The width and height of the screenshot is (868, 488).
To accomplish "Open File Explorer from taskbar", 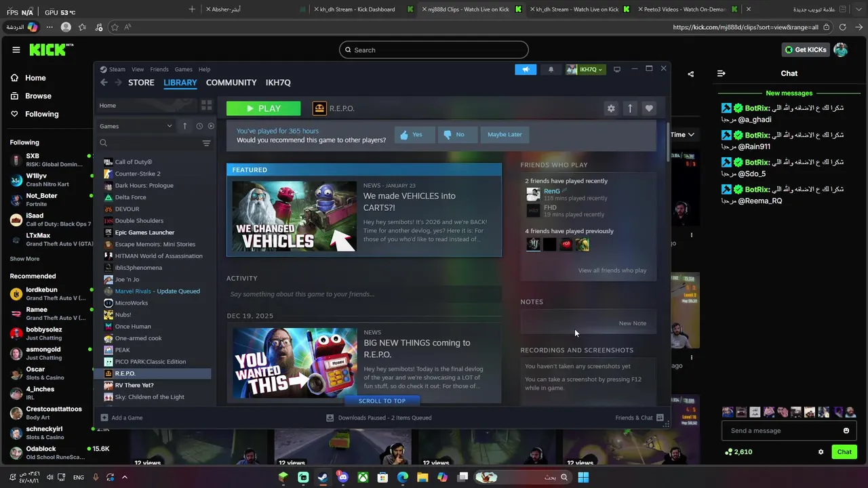I will pyautogui.click(x=422, y=477).
